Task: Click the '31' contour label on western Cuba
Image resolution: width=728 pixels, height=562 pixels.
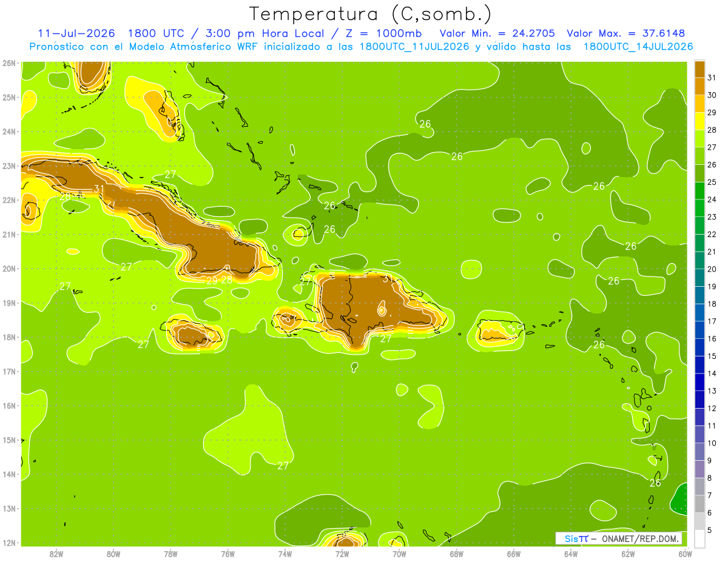Action: [99, 190]
